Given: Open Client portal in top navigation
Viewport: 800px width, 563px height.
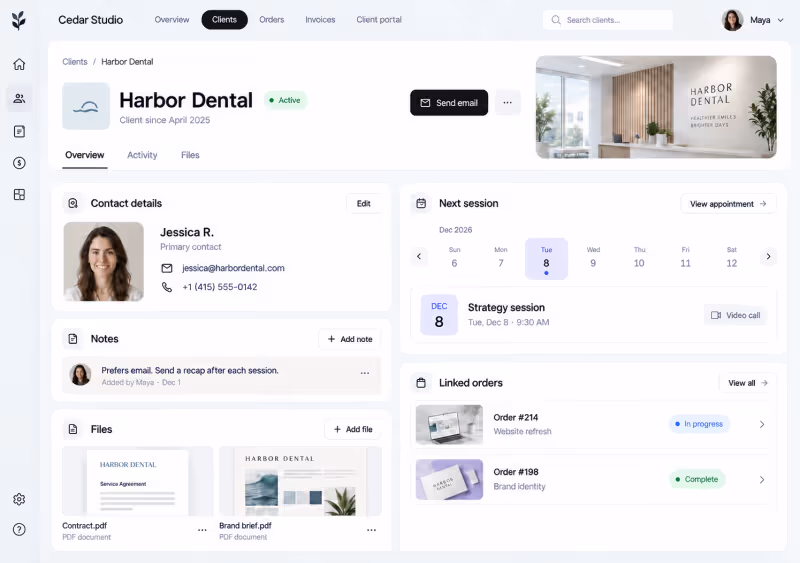Looking at the screenshot, I should pyautogui.click(x=379, y=19).
